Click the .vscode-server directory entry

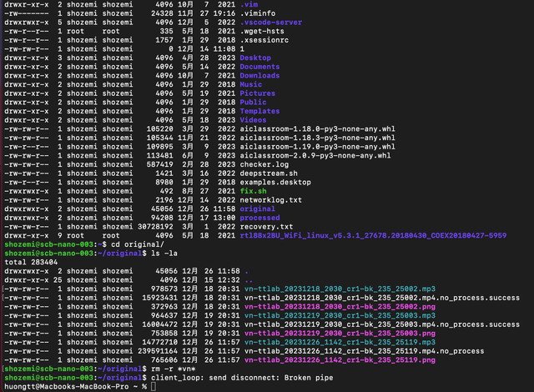pos(274,23)
